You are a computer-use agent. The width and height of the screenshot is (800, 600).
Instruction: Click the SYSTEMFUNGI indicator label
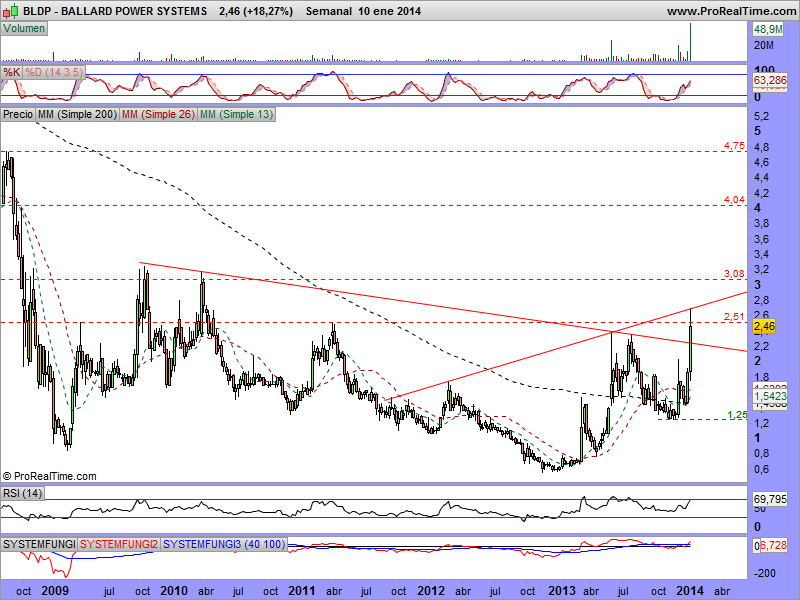pyautogui.click(x=39, y=544)
